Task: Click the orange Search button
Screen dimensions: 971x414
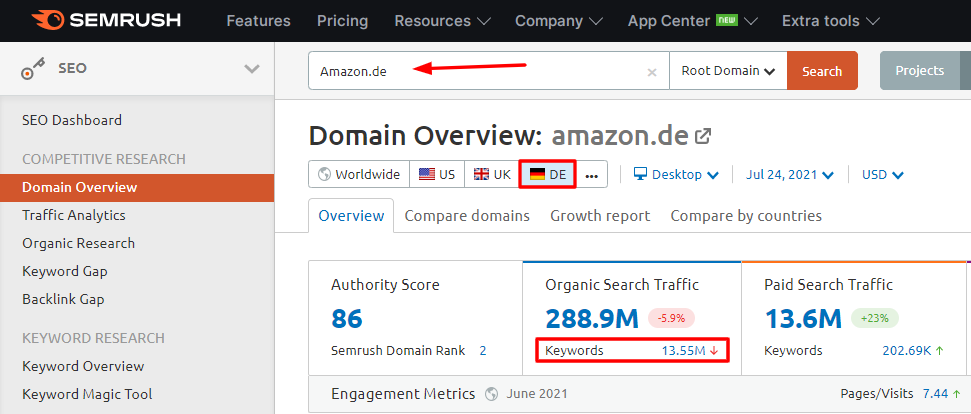Action: click(822, 71)
